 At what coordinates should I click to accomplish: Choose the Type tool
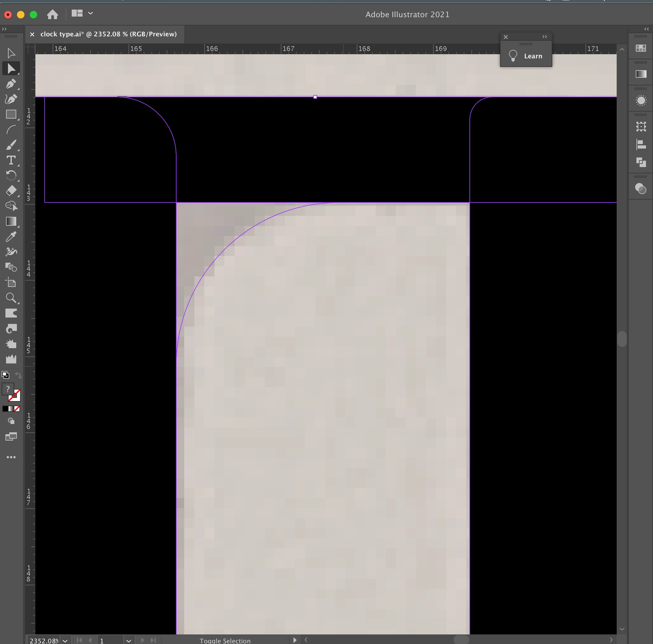(11, 160)
